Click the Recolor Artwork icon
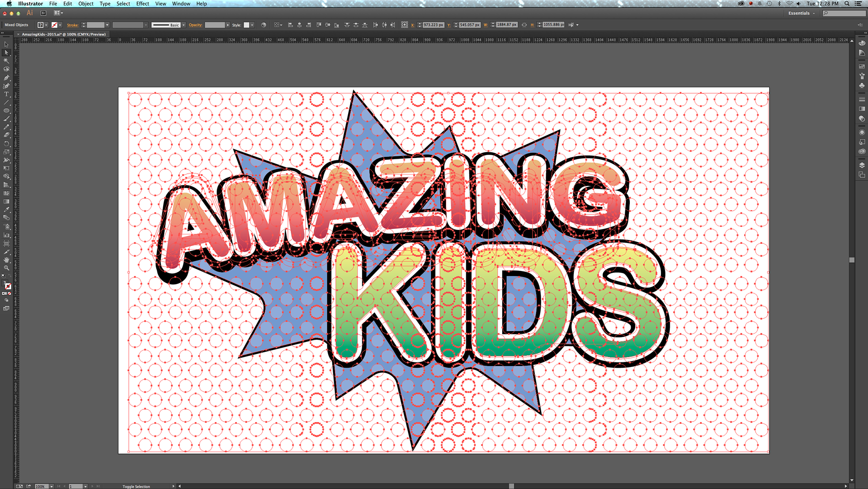Image resolution: width=868 pixels, height=489 pixels. coord(264,25)
